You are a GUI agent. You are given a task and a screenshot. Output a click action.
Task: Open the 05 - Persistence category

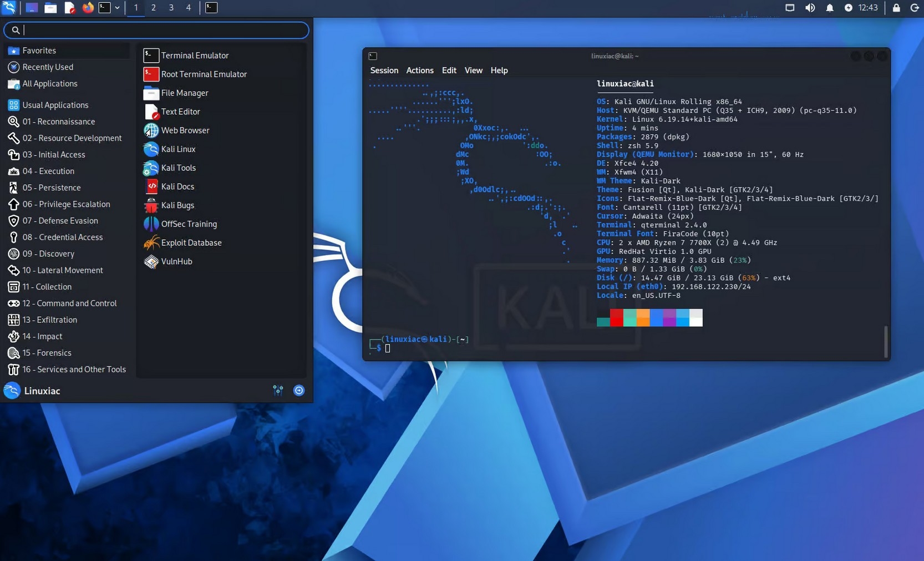67,188
